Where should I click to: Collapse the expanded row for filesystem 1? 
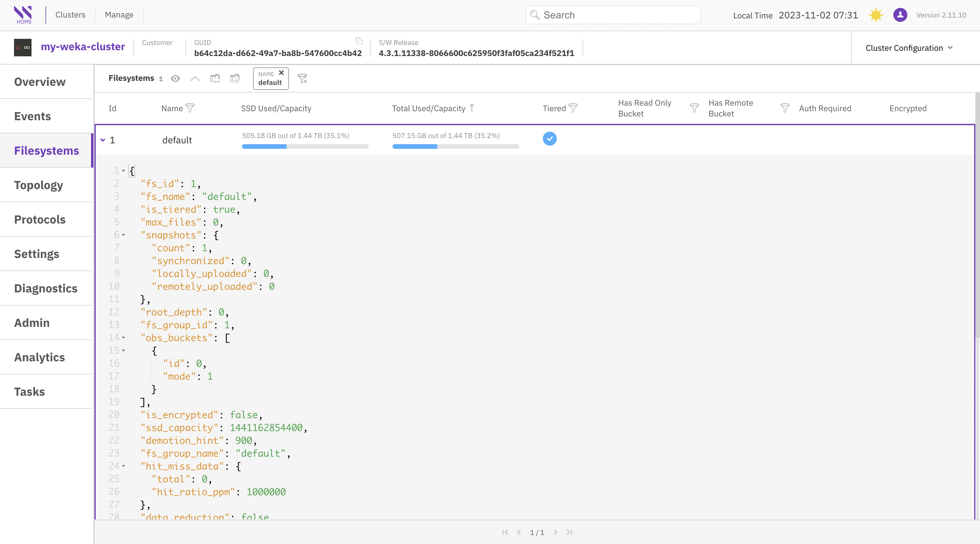103,140
